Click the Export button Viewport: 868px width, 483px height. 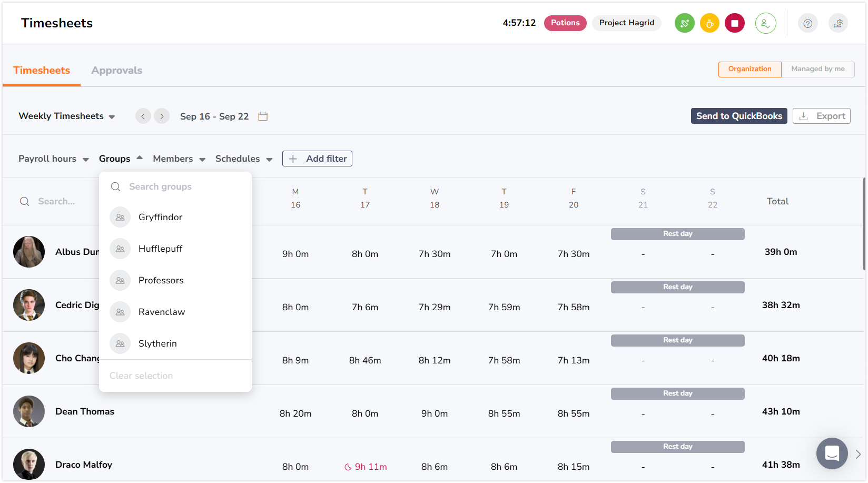[822, 116]
